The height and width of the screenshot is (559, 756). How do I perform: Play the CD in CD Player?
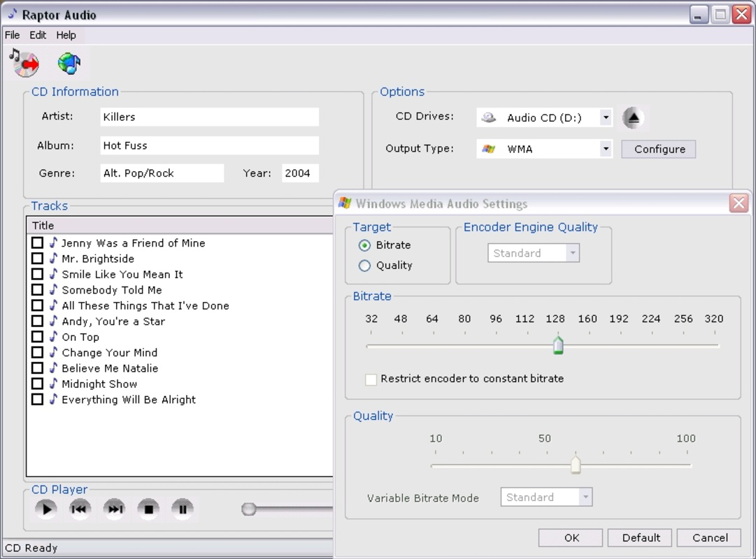coord(46,509)
